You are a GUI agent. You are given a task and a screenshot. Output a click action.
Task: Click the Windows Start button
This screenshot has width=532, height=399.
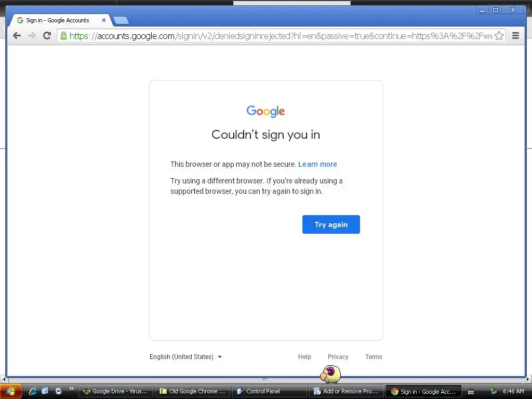(11, 391)
